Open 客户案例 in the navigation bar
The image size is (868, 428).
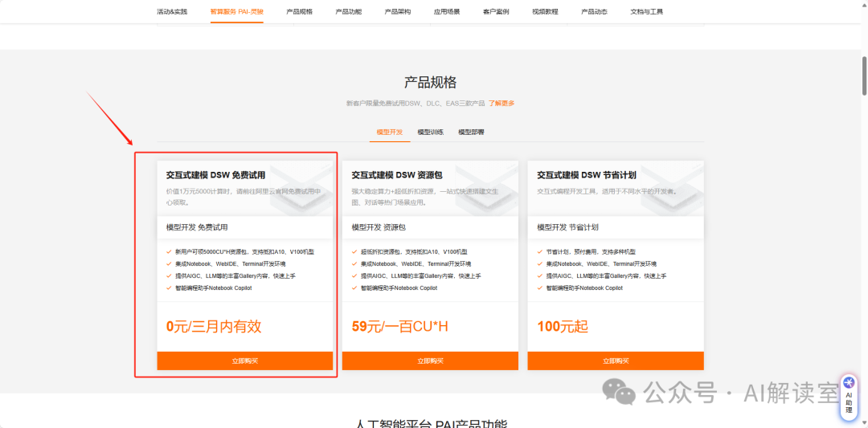pos(496,11)
